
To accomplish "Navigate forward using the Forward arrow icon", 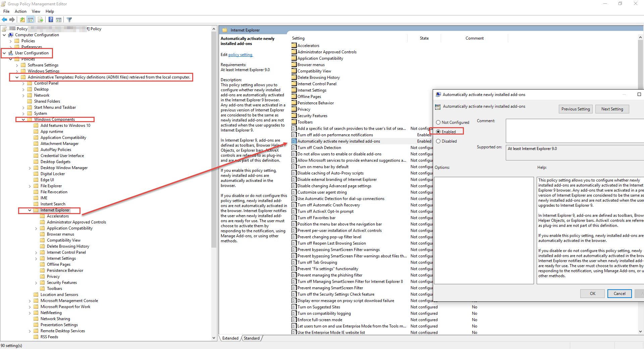I will click(12, 19).
